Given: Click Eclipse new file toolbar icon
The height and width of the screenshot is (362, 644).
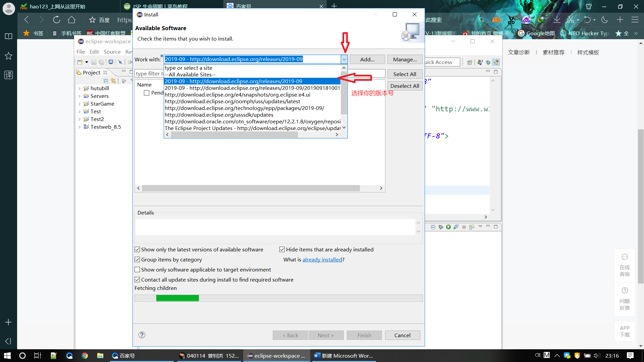Looking at the screenshot, I should coord(80,62).
